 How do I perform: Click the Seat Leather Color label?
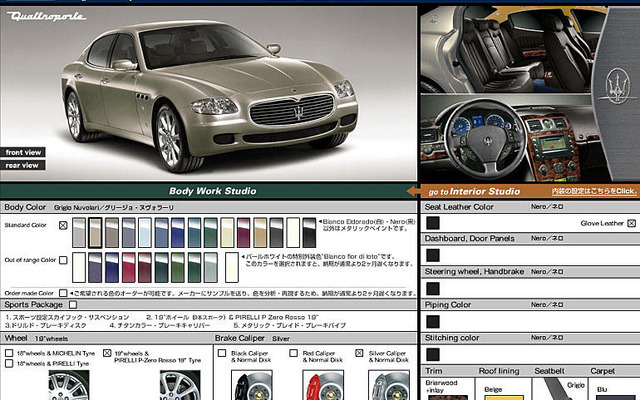click(x=459, y=207)
